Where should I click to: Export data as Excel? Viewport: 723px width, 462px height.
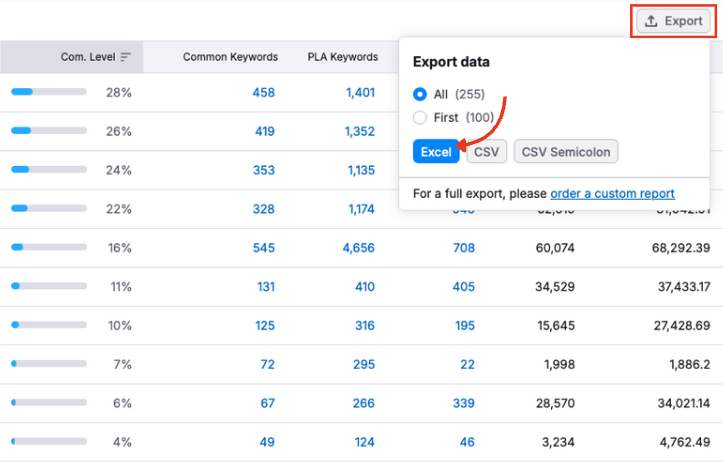[435, 152]
